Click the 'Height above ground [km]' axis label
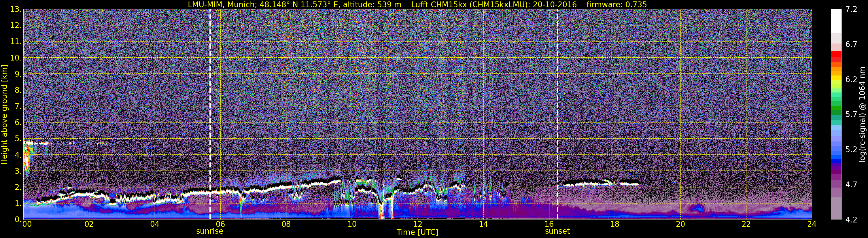 (4, 114)
